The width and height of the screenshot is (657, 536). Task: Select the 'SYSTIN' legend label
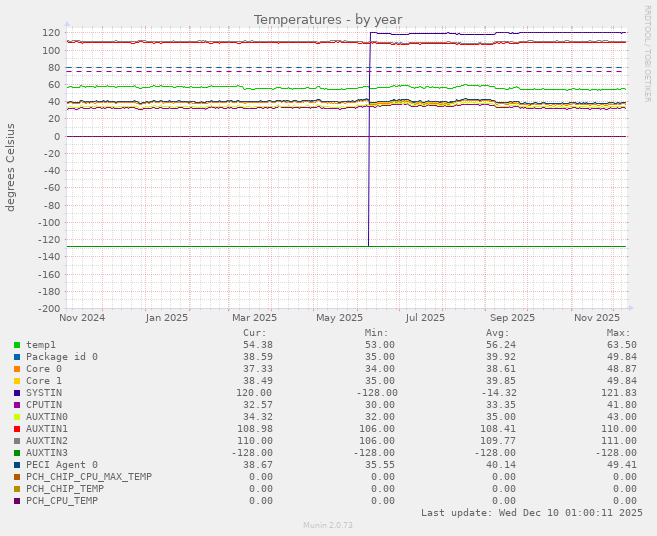(44, 393)
